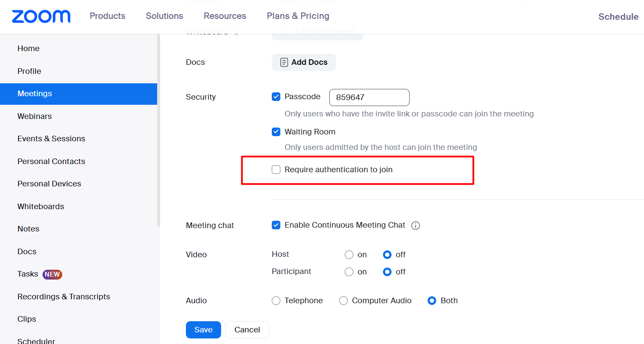Open Recordings & Transcripts in sidebar
This screenshot has height=344, width=644.
64,297
